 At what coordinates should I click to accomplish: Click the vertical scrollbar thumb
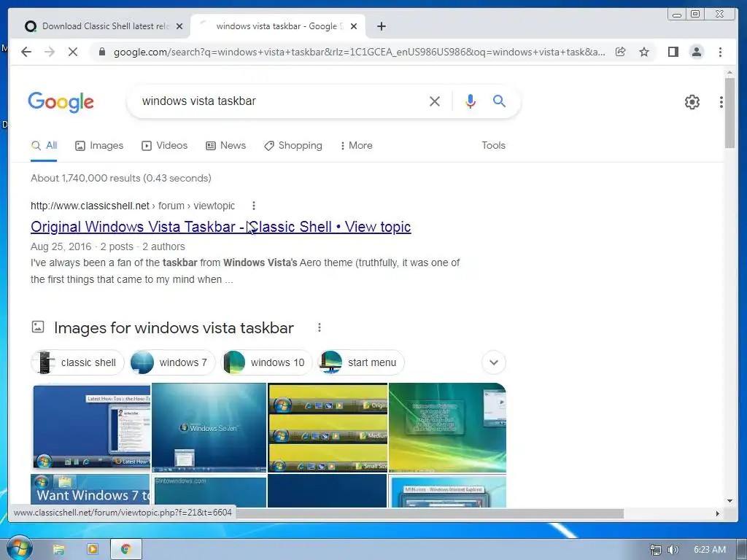729,113
